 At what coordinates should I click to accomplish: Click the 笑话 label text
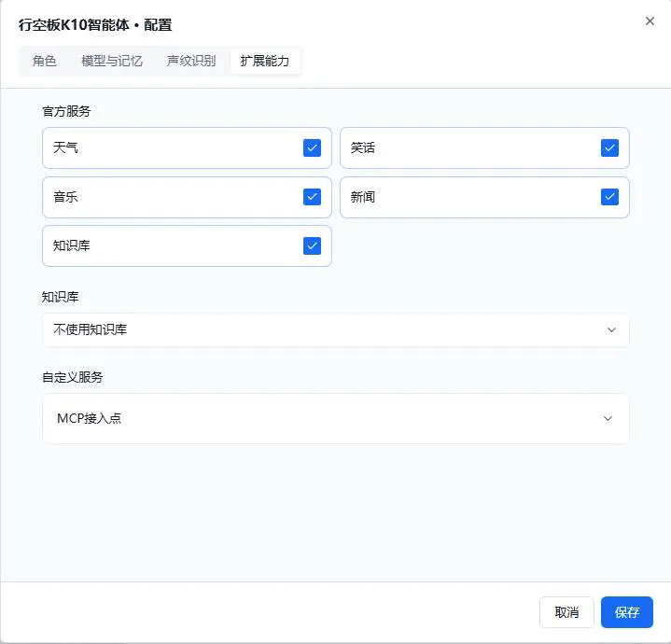tap(363, 148)
